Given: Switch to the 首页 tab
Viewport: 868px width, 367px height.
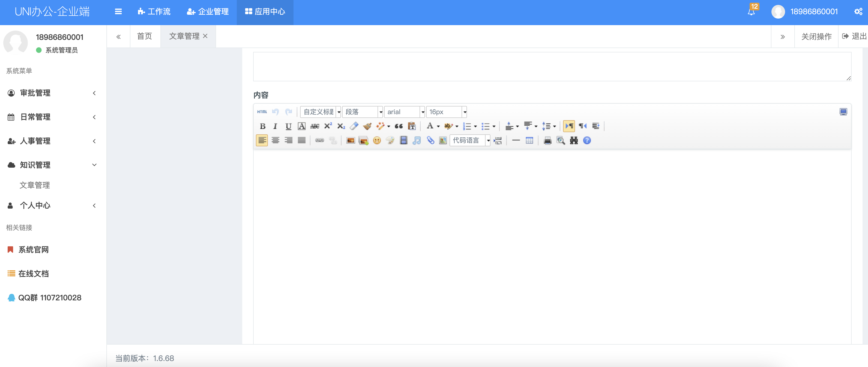Looking at the screenshot, I should 145,36.
